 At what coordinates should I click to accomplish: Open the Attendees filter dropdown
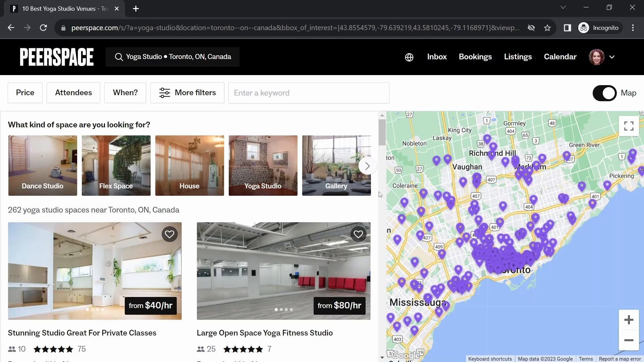point(73,93)
